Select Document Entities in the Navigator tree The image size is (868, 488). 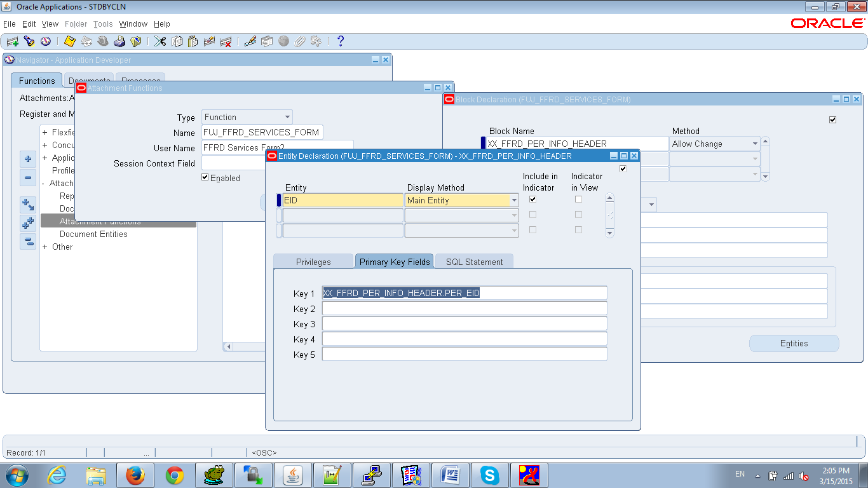click(93, 234)
